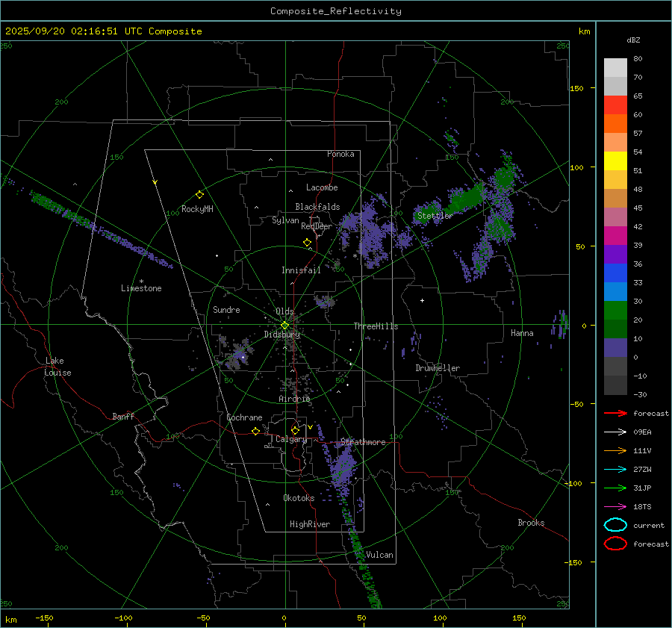Viewport: 672px width, 628px height.
Task: Click the Stettler city label
Action: point(435,216)
